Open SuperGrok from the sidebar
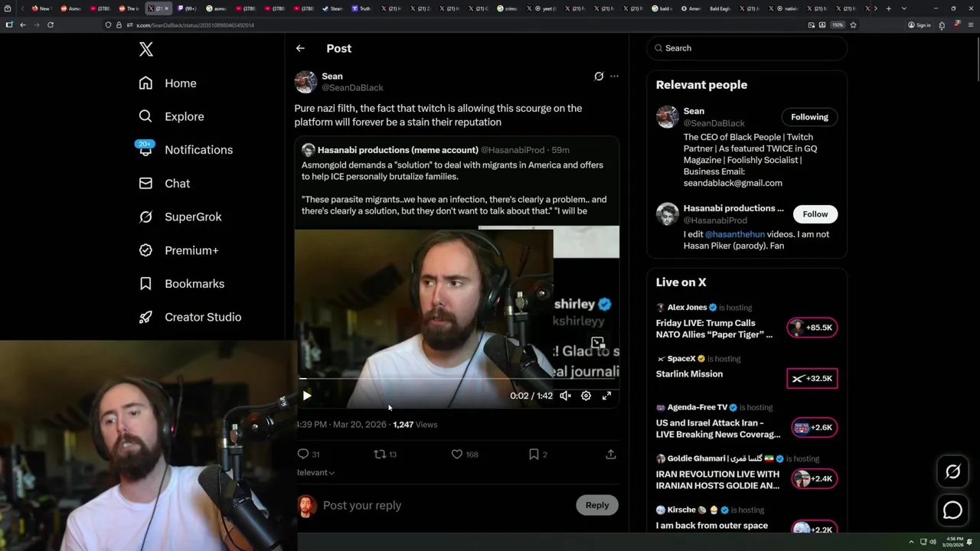 (x=180, y=217)
